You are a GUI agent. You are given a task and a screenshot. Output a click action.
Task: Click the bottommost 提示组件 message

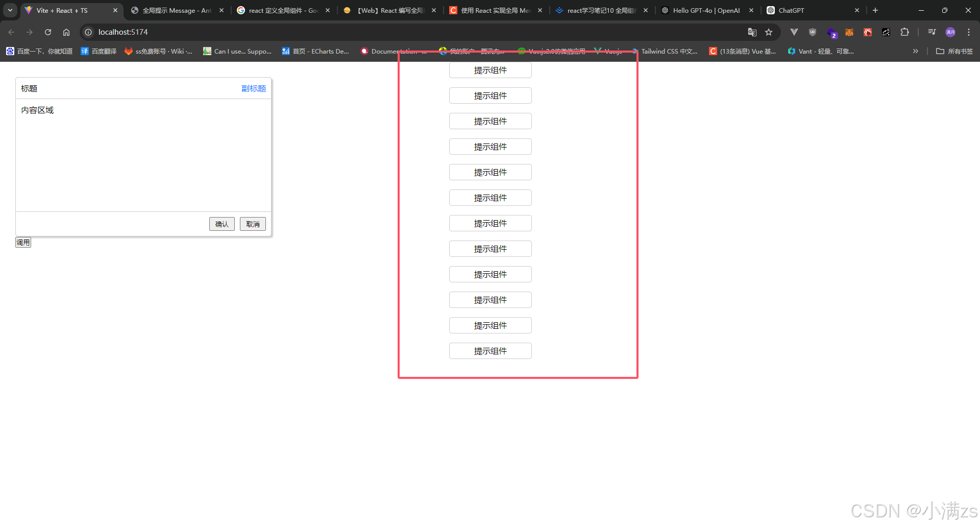click(x=491, y=351)
